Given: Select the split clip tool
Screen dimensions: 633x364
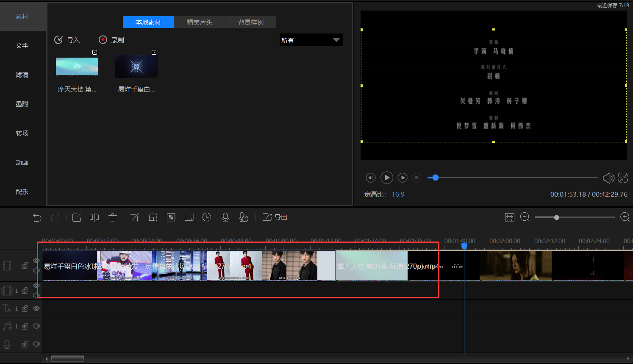Looking at the screenshot, I should 94,217.
